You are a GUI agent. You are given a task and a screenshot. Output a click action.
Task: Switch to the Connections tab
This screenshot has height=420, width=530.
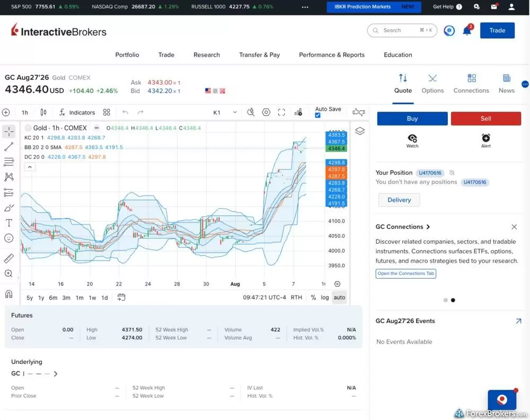click(x=471, y=84)
